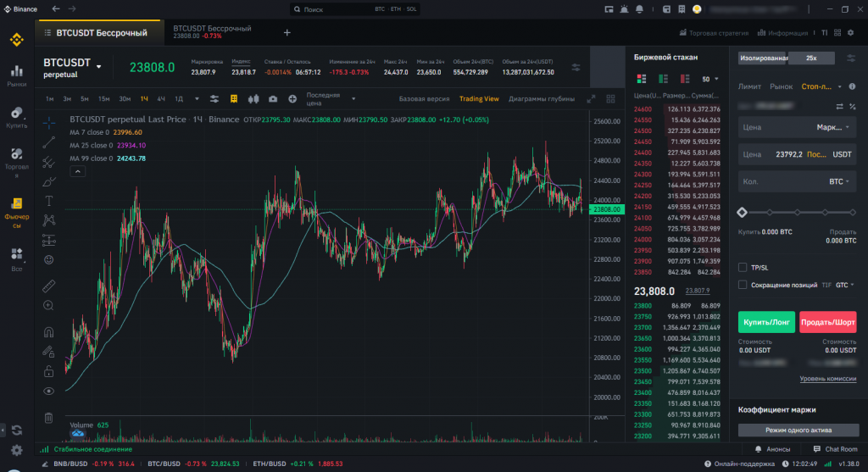This screenshot has height=472, width=868.
Task: Activate the magnet snap tool
Action: pos(49,332)
